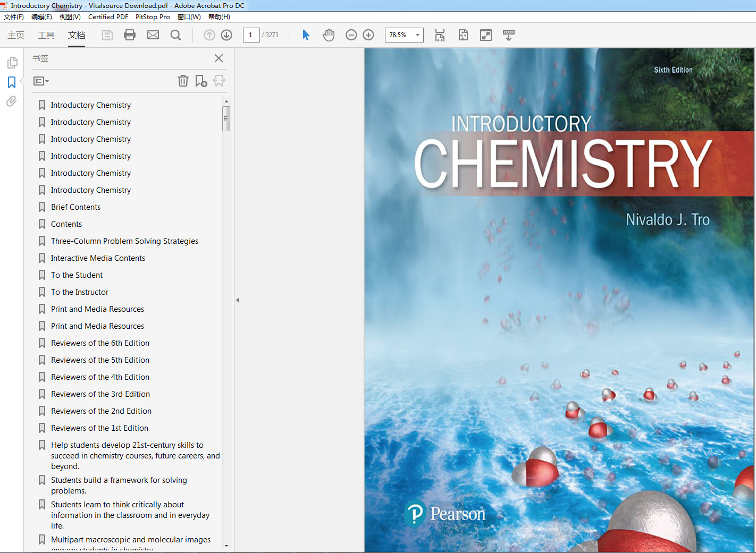The width and height of the screenshot is (756, 553).
Task: Select Interactive Media Contents bookmark
Action: (98, 258)
